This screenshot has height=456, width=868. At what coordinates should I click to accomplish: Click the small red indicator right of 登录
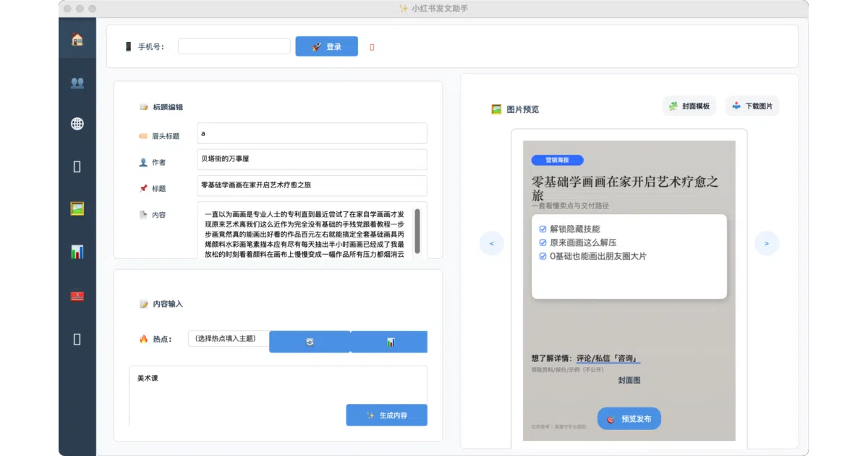pos(373,47)
